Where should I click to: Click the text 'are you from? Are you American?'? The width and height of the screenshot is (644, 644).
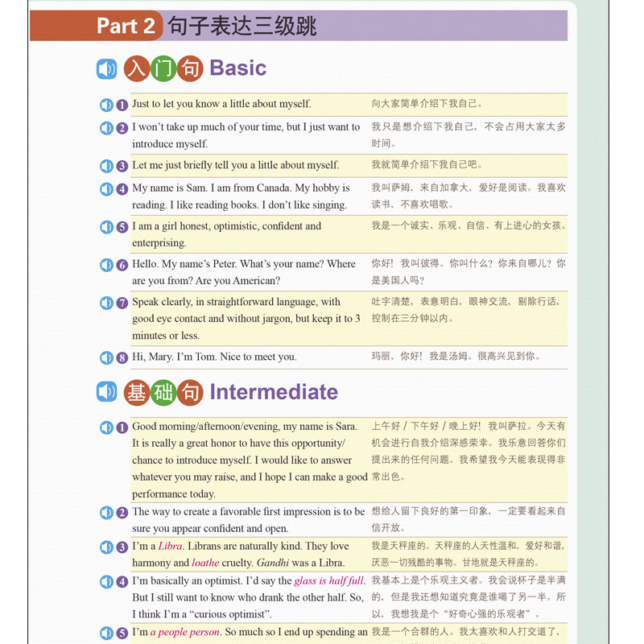pos(206,281)
